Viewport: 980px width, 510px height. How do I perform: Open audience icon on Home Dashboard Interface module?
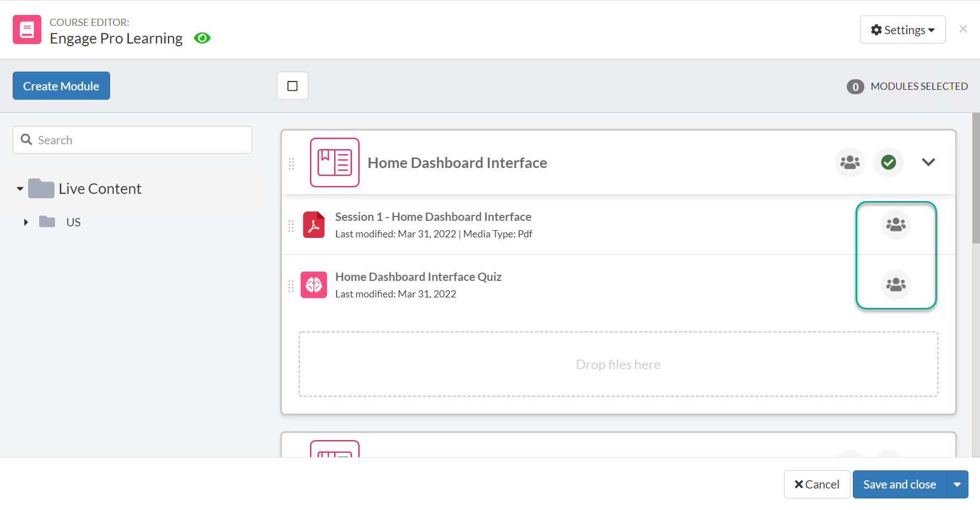pos(850,162)
